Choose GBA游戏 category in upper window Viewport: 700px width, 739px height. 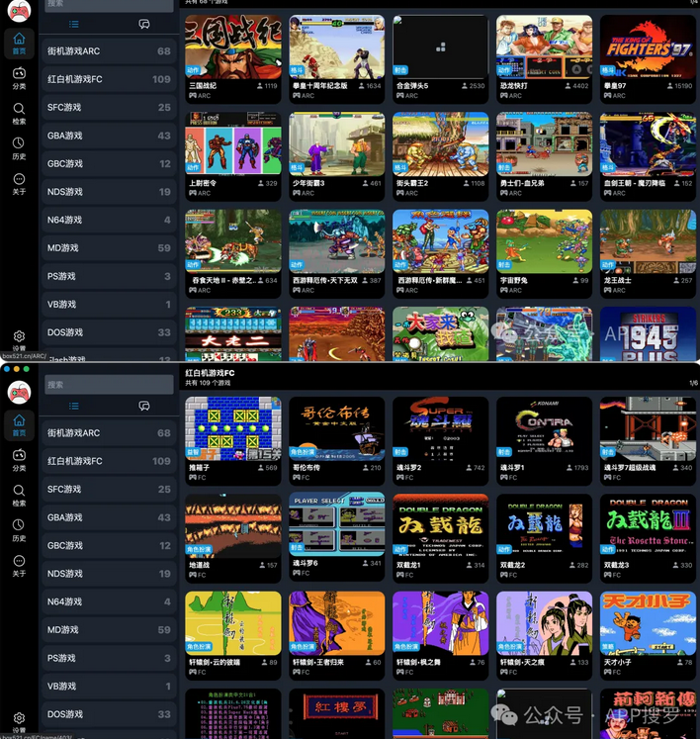coord(109,136)
